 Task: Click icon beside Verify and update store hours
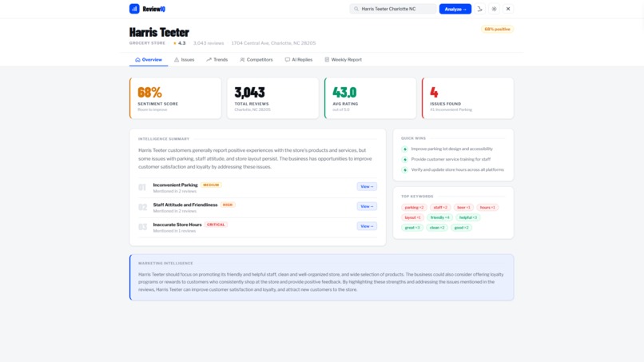click(404, 169)
